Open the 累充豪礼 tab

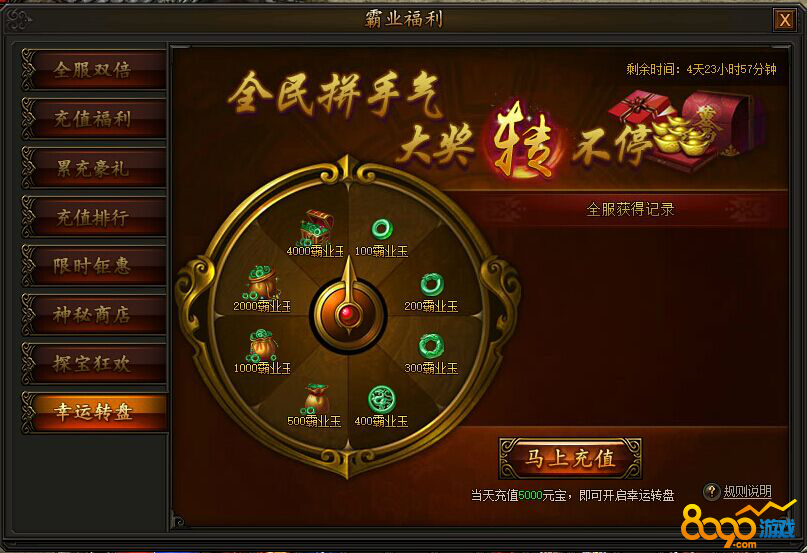point(93,168)
